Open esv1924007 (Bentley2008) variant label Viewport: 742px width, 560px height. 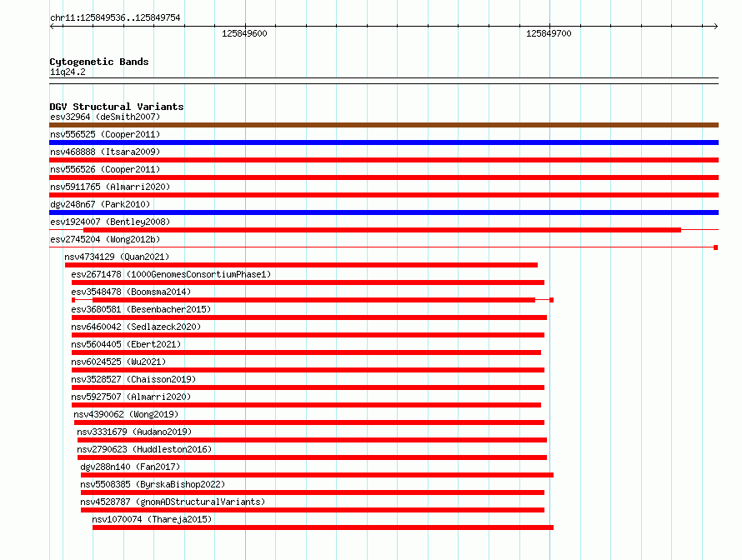click(x=110, y=222)
